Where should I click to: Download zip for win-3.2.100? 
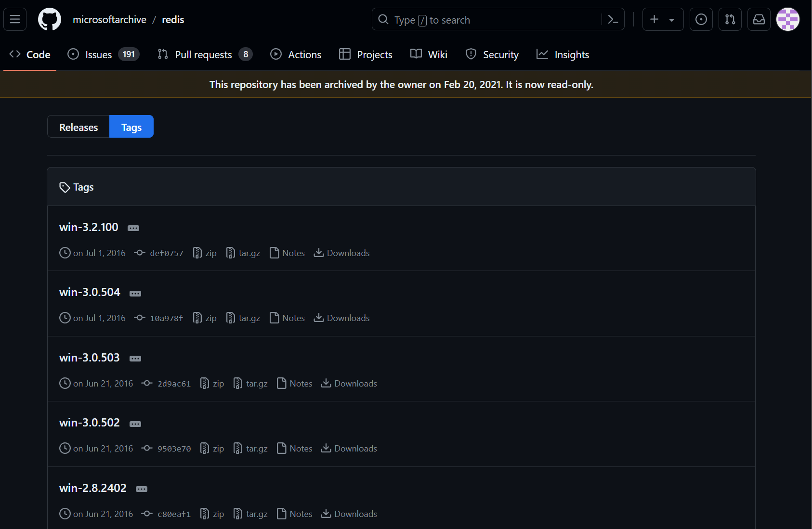(x=205, y=253)
